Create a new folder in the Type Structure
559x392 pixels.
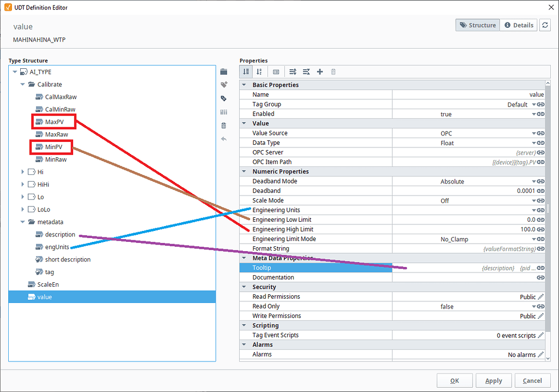224,71
